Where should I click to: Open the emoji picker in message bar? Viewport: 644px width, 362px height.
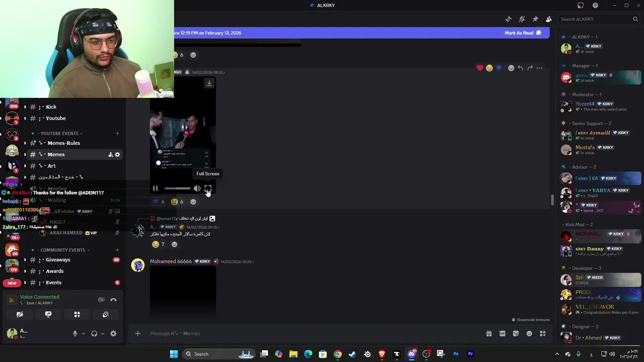click(529, 333)
